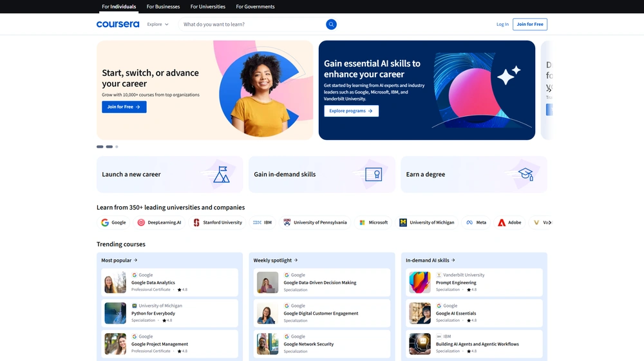This screenshot has width=644, height=361.
Task: Select the first carousel indicator dot
Action: tap(100, 147)
